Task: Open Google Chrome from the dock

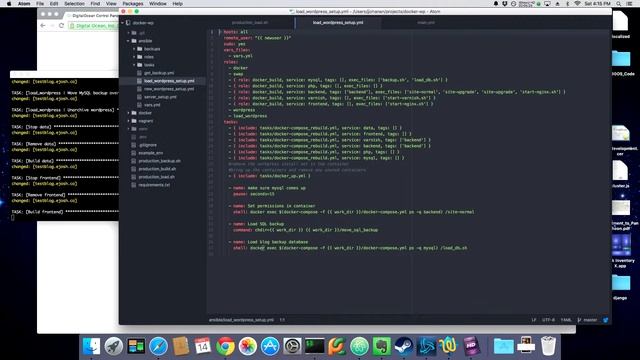Action: (225, 346)
